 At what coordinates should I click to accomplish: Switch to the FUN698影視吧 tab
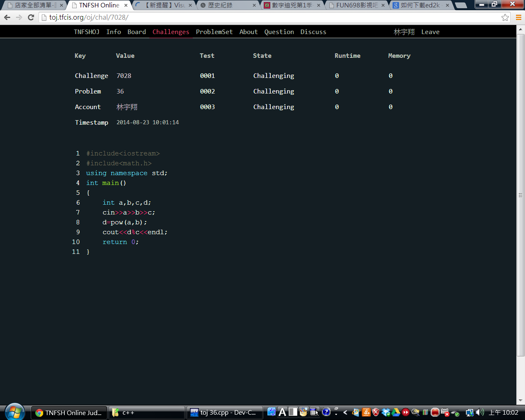(x=357, y=5)
